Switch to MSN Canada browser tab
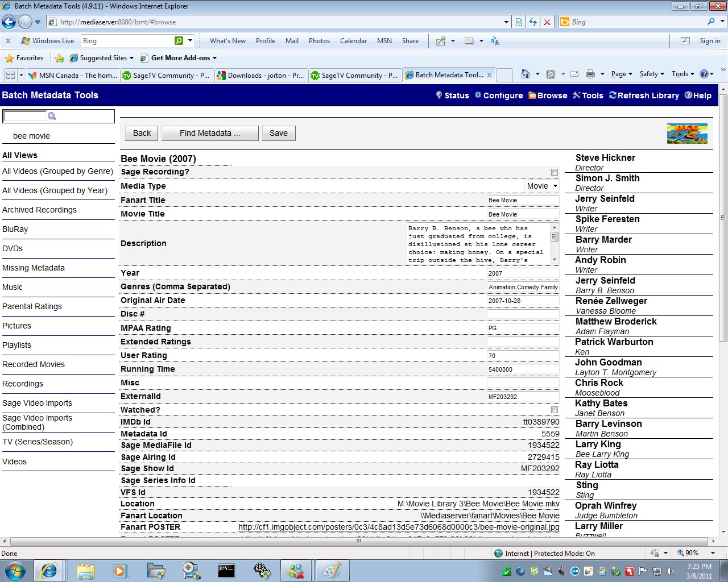 click(x=73, y=75)
